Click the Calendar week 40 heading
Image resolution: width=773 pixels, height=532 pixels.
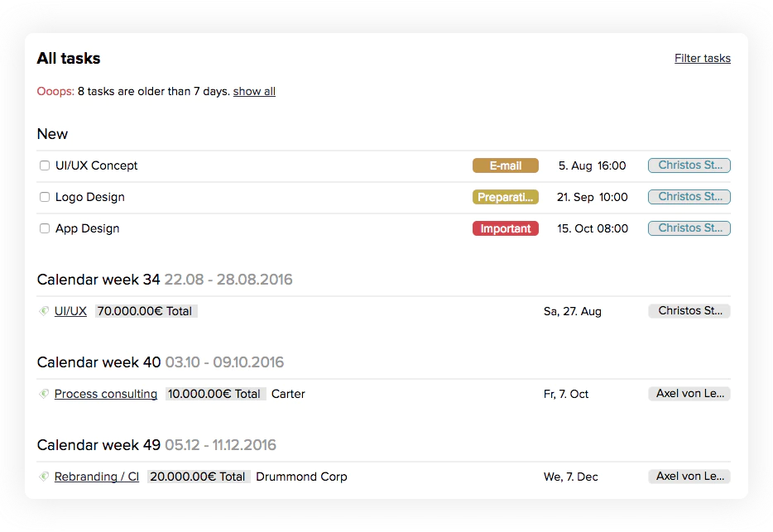161,362
